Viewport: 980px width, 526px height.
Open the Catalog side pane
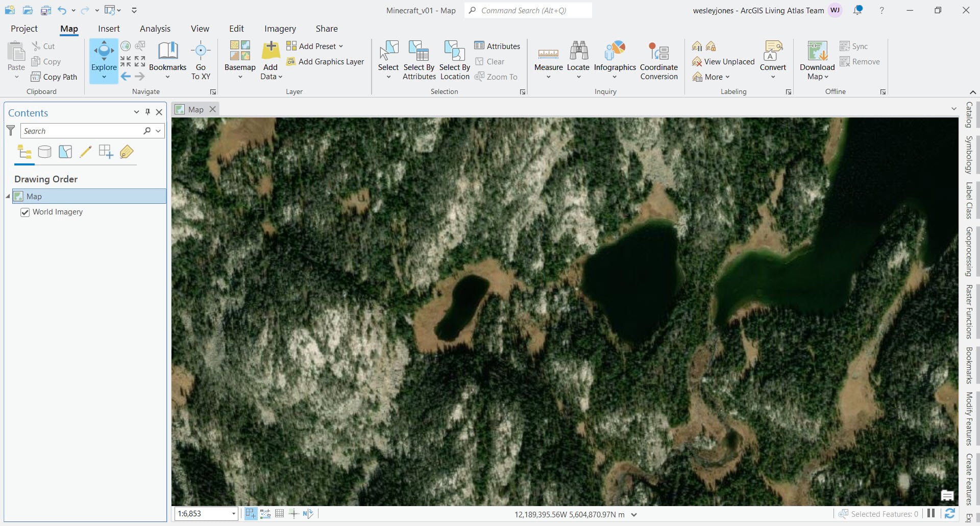pyautogui.click(x=969, y=114)
